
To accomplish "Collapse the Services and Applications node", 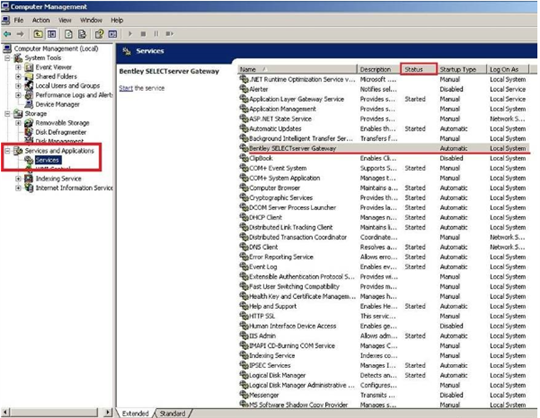I will pyautogui.click(x=7, y=151).
